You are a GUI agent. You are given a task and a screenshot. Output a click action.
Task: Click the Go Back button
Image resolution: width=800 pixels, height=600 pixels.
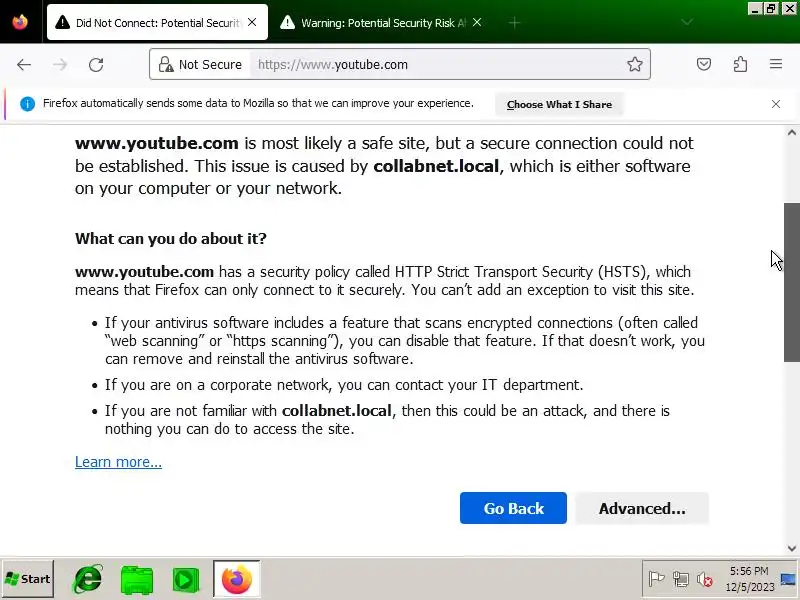513,508
